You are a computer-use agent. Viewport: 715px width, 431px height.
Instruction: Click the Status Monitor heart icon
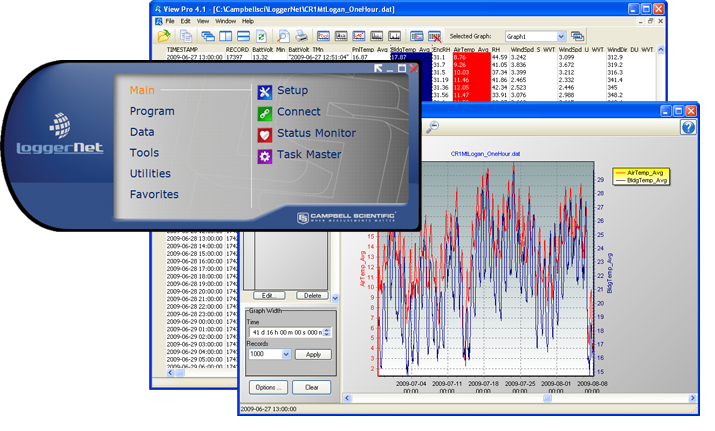pos(264,135)
